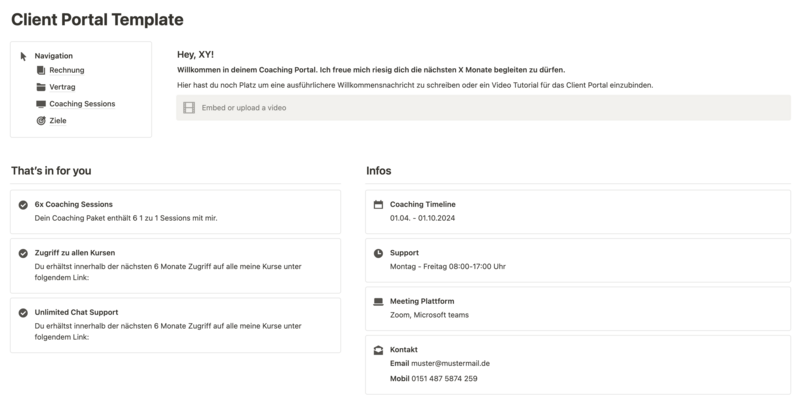Open the Ziele navigation link
Image resolution: width=800 pixels, height=408 pixels.
click(58, 121)
